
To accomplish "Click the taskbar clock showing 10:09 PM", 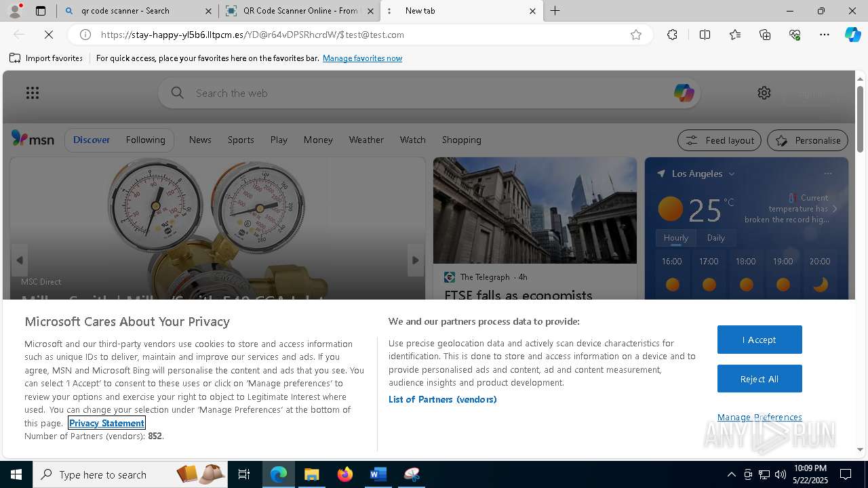I will [810, 474].
